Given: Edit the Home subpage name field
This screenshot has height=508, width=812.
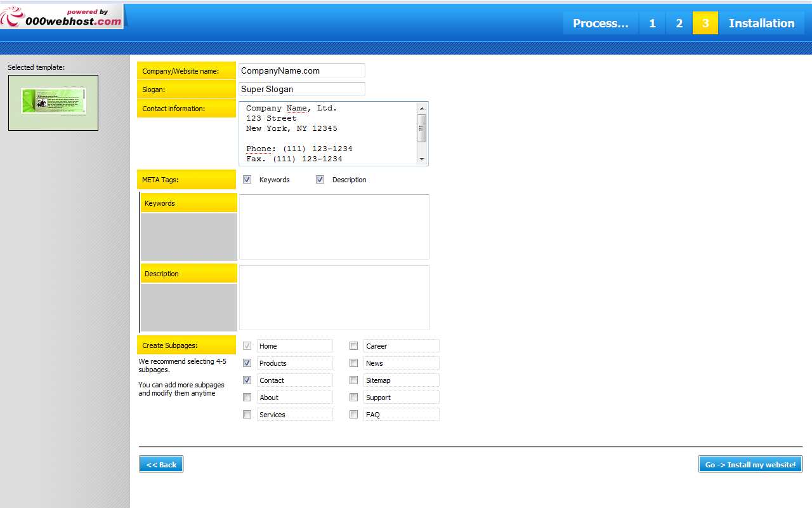Looking at the screenshot, I should tap(295, 346).
